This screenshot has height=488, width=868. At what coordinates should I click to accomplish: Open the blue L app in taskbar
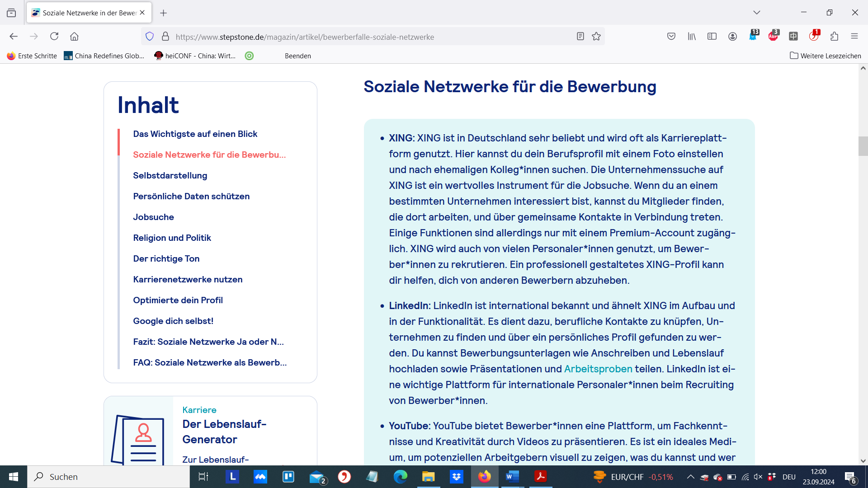(x=232, y=477)
